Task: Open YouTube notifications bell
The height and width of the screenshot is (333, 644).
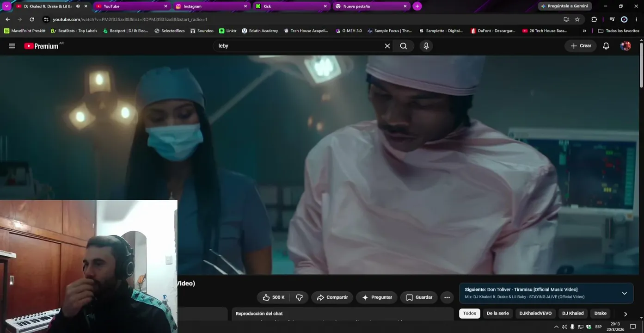Action: (606, 46)
